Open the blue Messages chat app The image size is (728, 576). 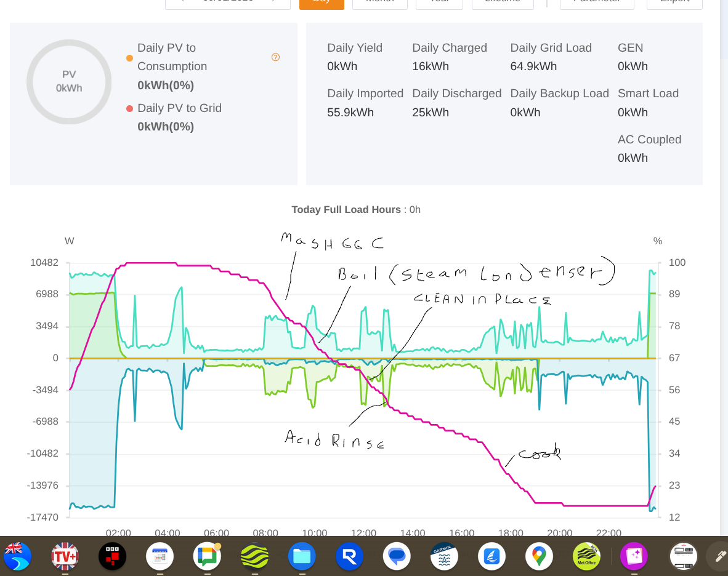click(397, 556)
